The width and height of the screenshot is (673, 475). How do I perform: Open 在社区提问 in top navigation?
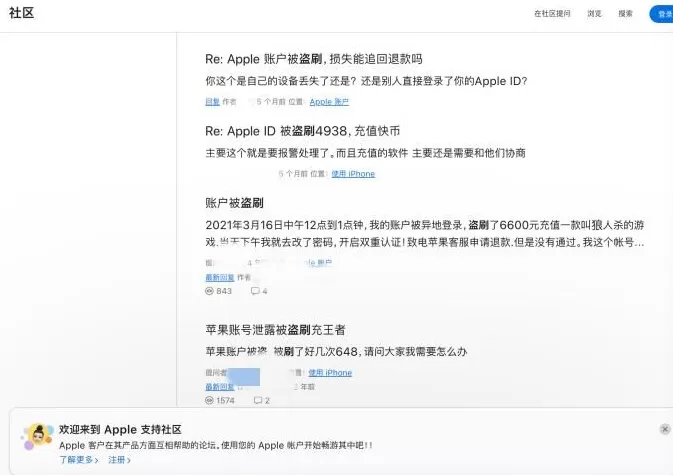pos(552,14)
